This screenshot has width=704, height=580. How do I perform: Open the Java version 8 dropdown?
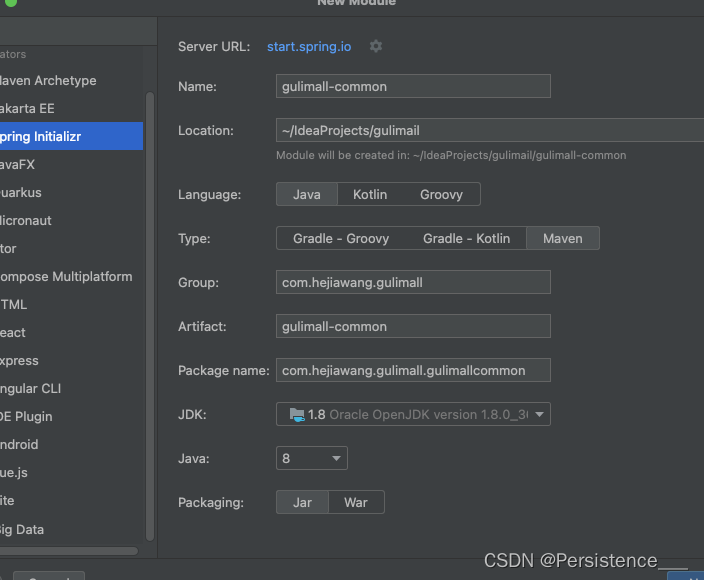pos(312,458)
